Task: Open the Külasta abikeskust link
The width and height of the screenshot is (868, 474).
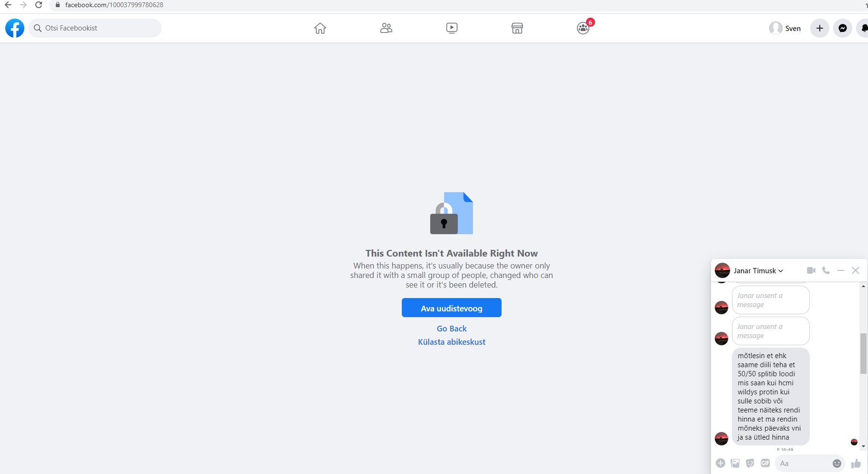Action: [452, 342]
